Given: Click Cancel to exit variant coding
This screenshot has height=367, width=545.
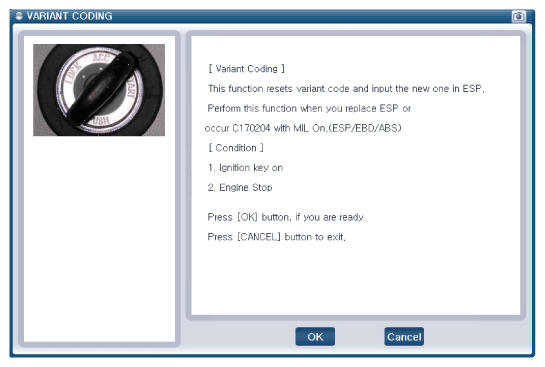Looking at the screenshot, I should point(404,336).
